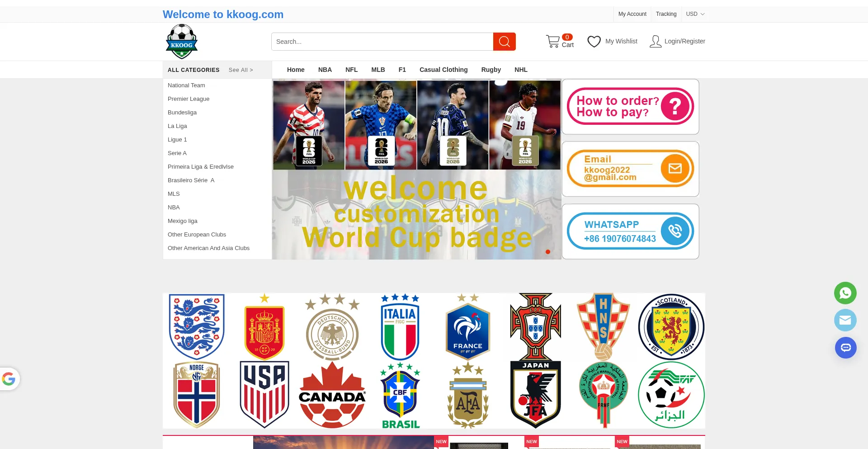868x449 pixels.
Task: Select the Portugal FPF crest
Action: [x=536, y=326]
